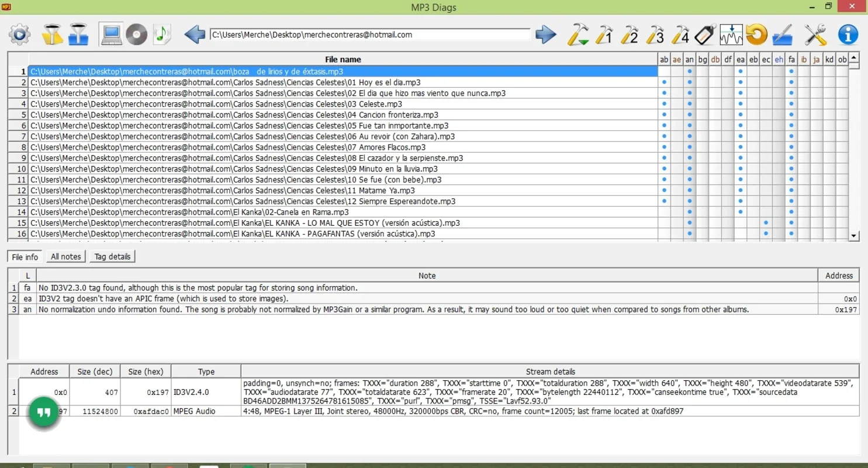Select file '11 Matame Ya.mp3'
The width and height of the screenshot is (868, 468).
(343, 191)
